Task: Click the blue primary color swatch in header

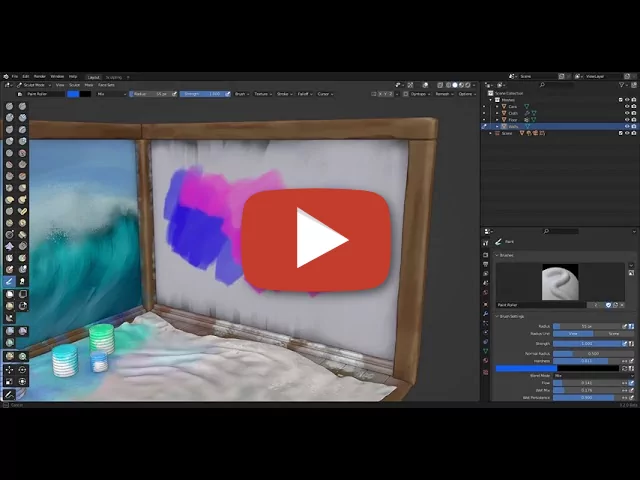Action: pyautogui.click(x=73, y=94)
